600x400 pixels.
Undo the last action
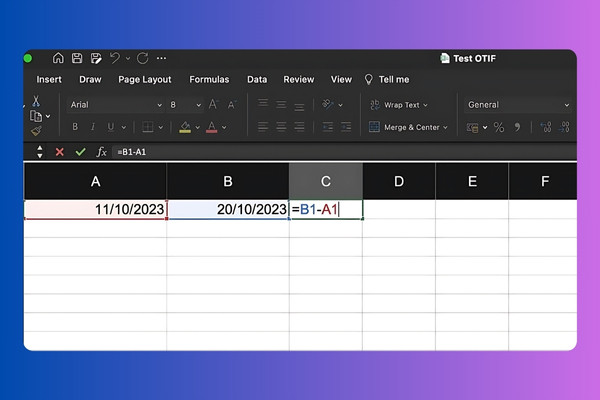click(115, 58)
